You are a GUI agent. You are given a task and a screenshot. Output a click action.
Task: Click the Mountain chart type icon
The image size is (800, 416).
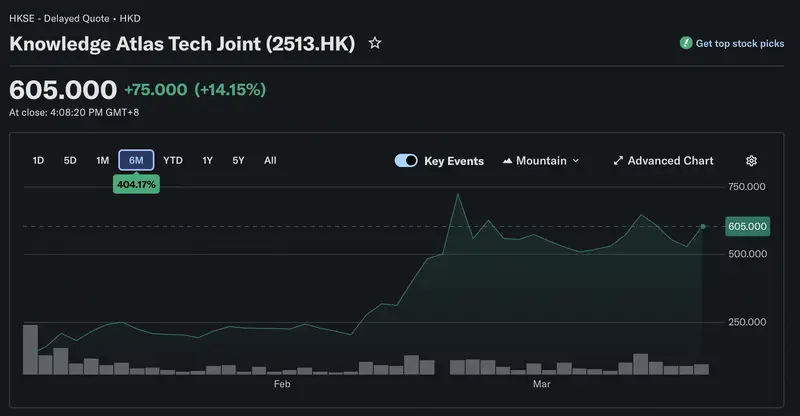click(507, 161)
